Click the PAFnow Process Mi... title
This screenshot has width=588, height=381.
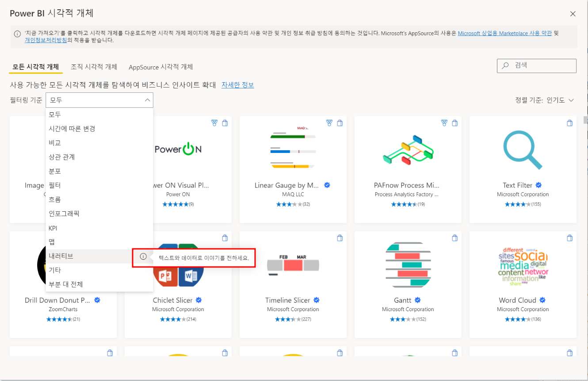point(407,185)
